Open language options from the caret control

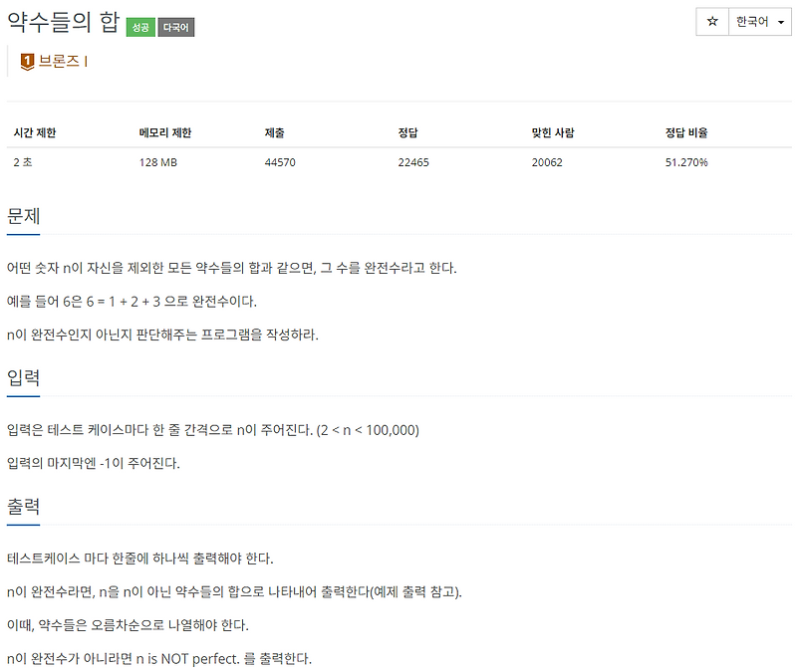(780, 22)
